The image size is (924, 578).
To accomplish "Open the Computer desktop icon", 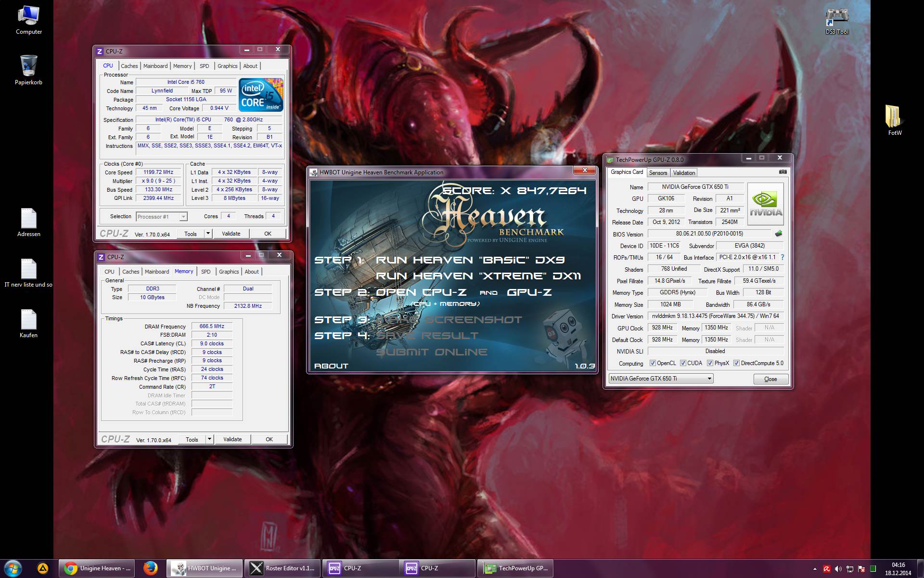I will click(x=28, y=20).
